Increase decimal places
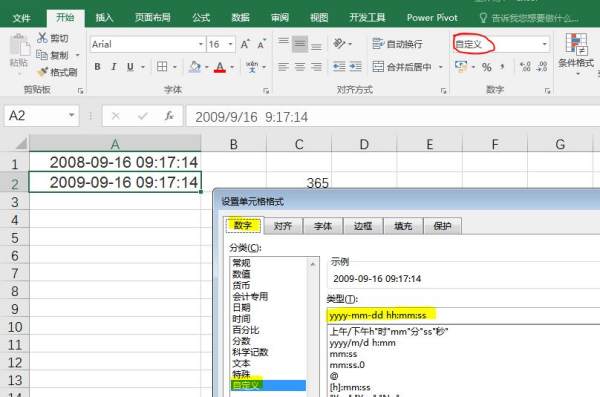This screenshot has width=600, height=397. [x=525, y=67]
